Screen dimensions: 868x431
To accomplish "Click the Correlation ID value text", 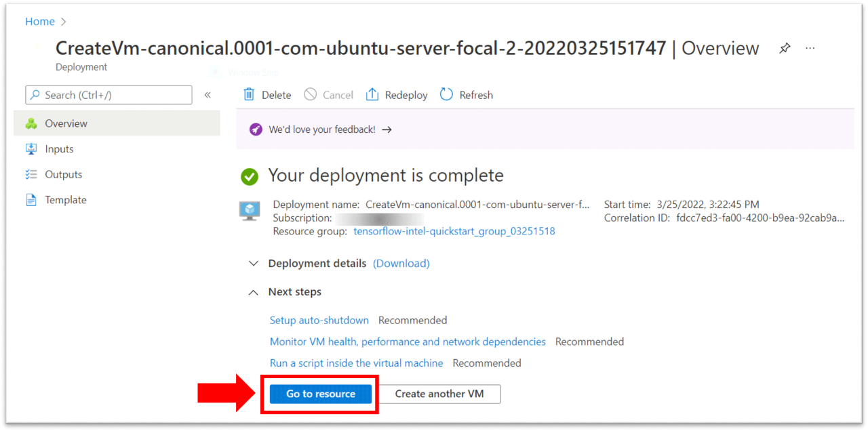I will click(x=761, y=218).
